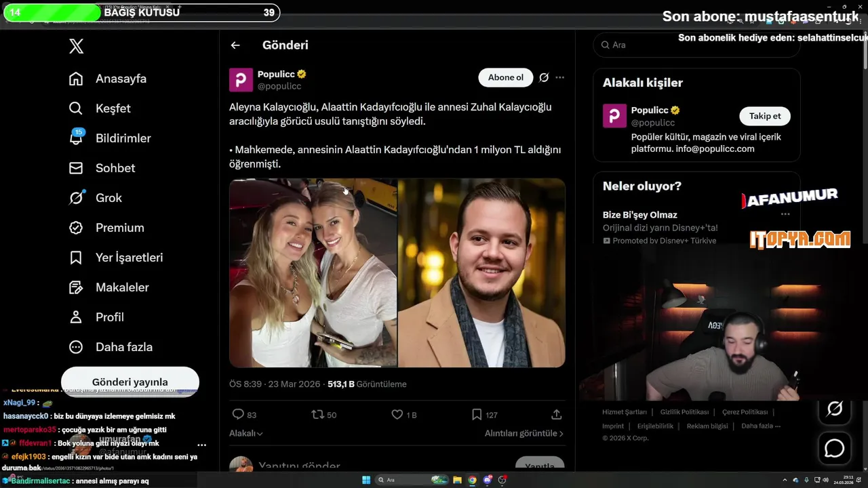Click the 513,1 B Görüntüleme view count
The image size is (868, 488).
tap(367, 384)
